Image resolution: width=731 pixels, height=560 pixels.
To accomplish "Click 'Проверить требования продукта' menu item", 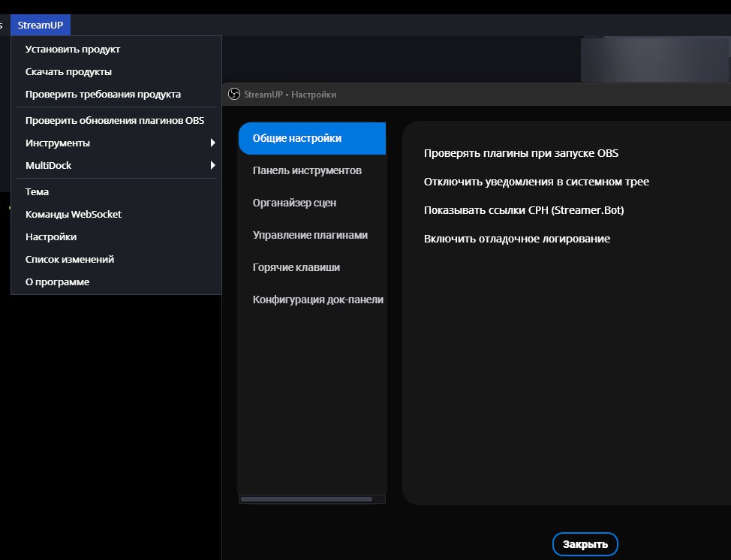I will point(103,95).
